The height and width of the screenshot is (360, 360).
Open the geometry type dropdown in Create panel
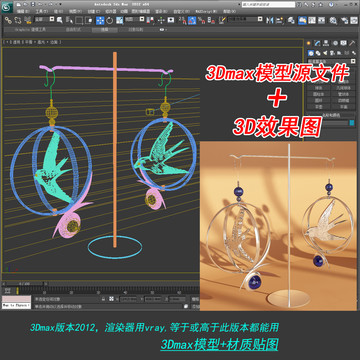[x=332, y=61]
